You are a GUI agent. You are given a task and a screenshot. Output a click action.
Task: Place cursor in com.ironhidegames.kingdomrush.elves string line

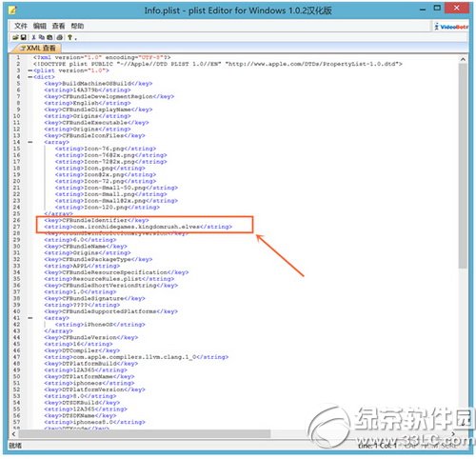[x=138, y=227]
